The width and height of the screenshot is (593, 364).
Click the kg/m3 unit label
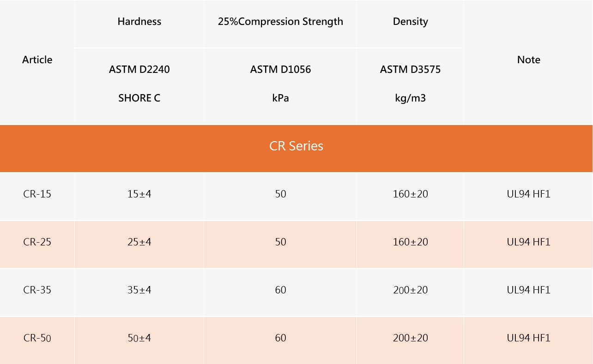coord(410,98)
